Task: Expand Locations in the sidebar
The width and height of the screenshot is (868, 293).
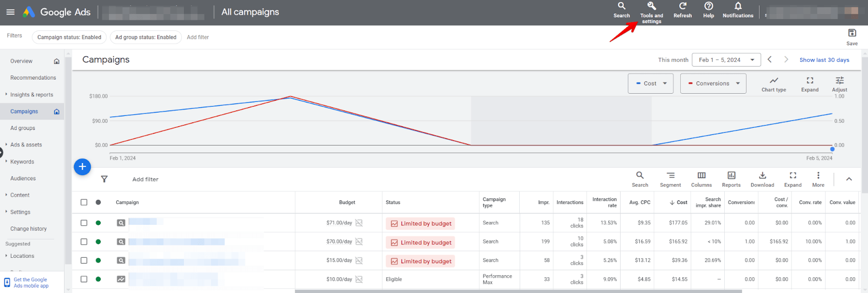Action: click(x=22, y=256)
